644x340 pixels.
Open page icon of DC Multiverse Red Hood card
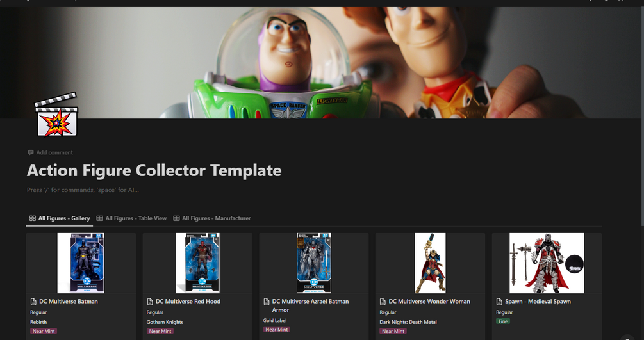tap(150, 302)
